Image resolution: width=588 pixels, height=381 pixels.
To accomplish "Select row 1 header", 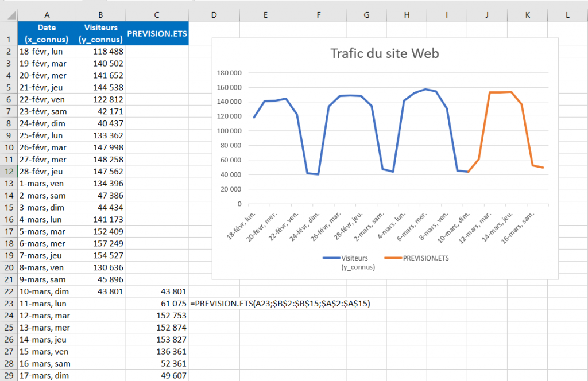I will click(x=10, y=34).
